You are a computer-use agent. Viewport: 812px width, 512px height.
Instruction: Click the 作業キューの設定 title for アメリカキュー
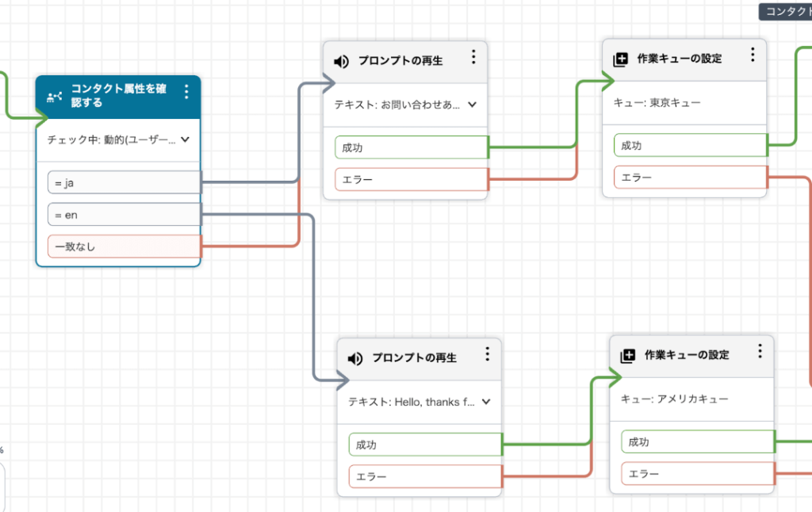tap(687, 355)
